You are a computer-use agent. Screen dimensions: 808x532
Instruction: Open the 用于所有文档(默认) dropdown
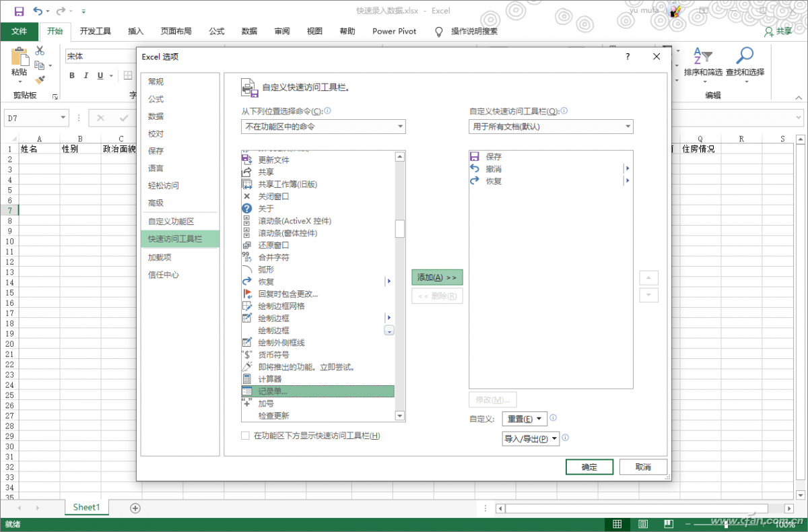(x=551, y=127)
